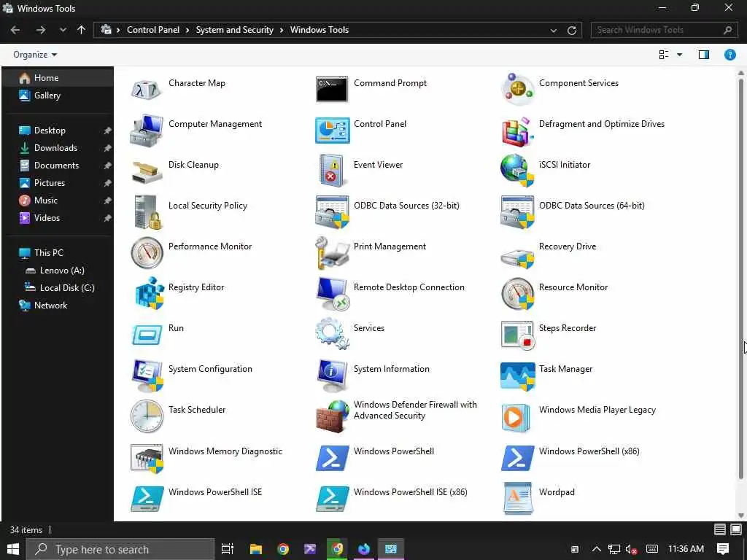Select ODBC Data Sources (32-bit) icon
The width and height of the screenshot is (747, 560).
pos(332,212)
